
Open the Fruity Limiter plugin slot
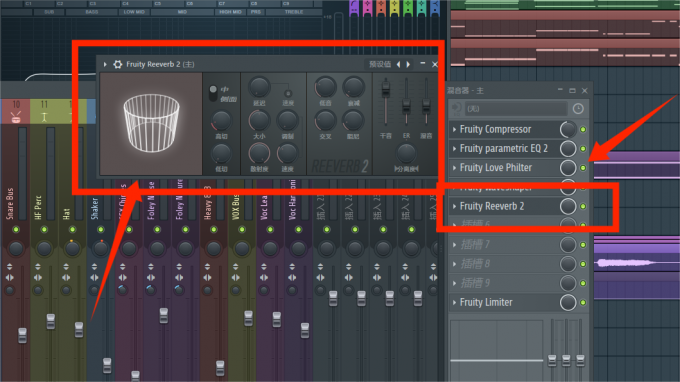[486, 302]
